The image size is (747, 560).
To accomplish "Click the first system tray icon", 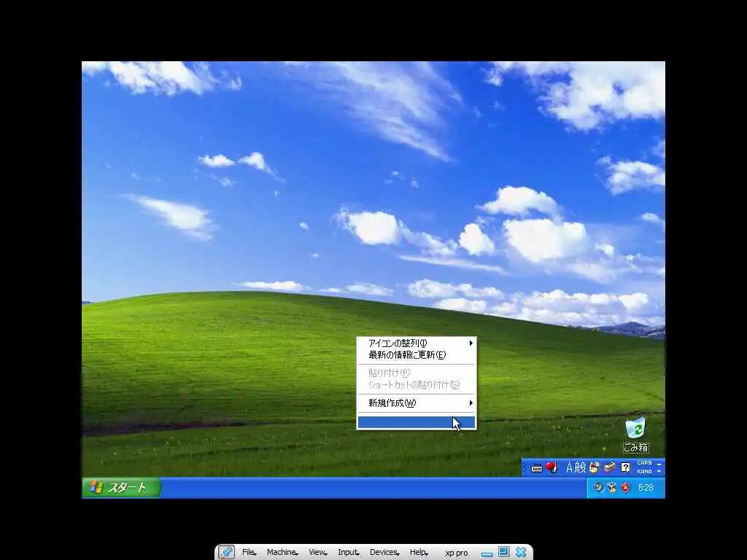I will (x=598, y=487).
